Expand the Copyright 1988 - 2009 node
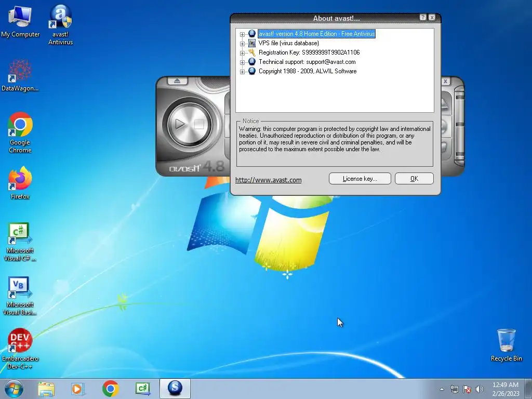 pos(242,72)
